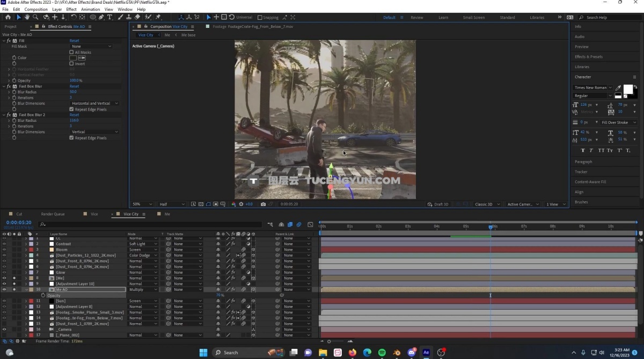Select the Zoom magnifier tool
The width and height of the screenshot is (644, 359).
(36, 17)
